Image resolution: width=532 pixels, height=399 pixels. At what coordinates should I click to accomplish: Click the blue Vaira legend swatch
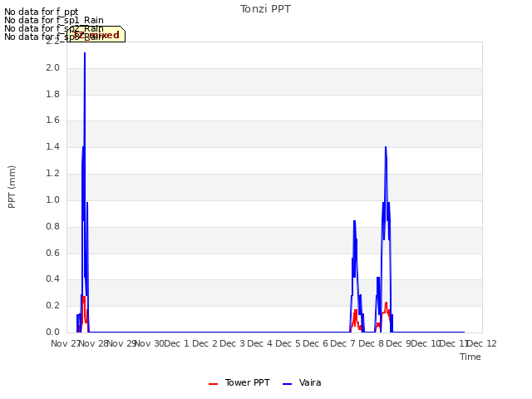(x=287, y=384)
